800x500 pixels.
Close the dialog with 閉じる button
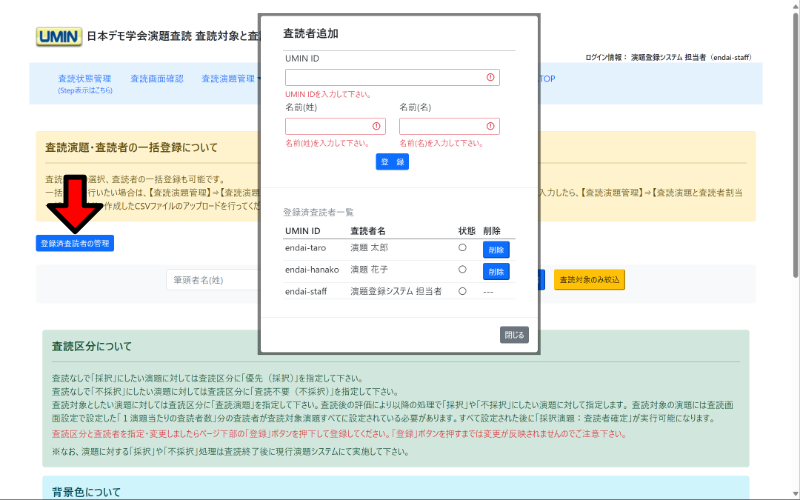(514, 335)
